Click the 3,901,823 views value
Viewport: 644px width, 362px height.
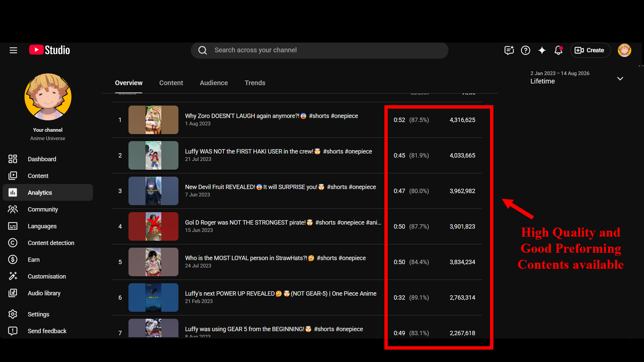(462, 227)
